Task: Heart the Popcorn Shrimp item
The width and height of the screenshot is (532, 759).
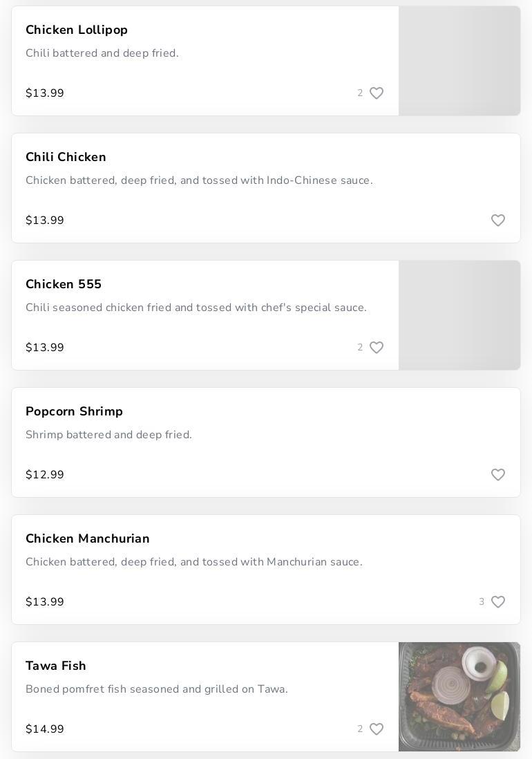Action: 498,475
